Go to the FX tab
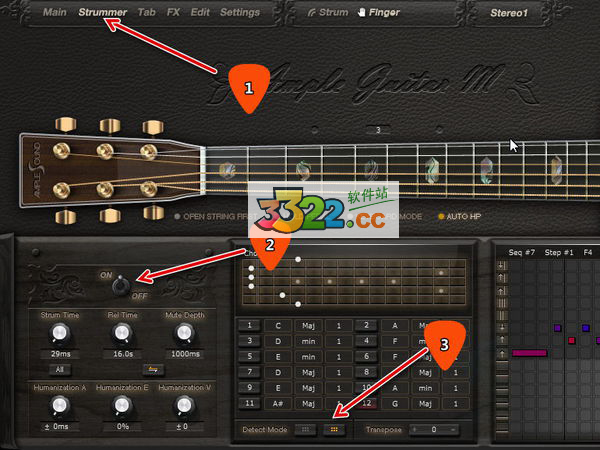 point(173,12)
